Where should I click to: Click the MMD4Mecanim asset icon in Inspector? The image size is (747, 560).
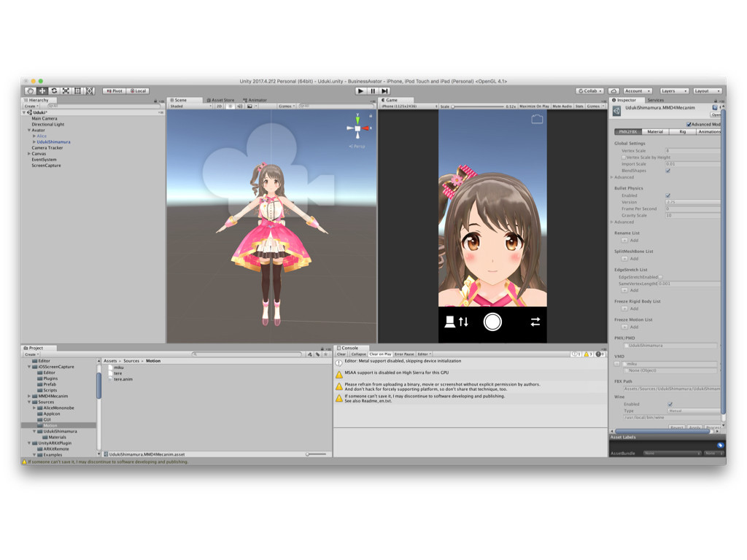pyautogui.click(x=617, y=111)
